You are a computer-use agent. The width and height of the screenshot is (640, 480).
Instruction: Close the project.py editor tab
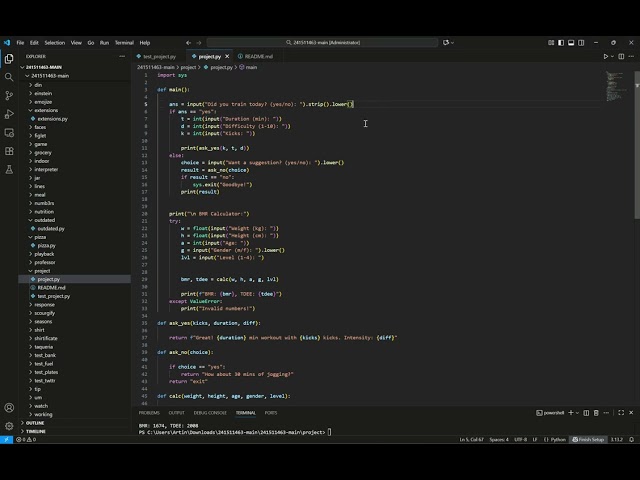click(227, 56)
